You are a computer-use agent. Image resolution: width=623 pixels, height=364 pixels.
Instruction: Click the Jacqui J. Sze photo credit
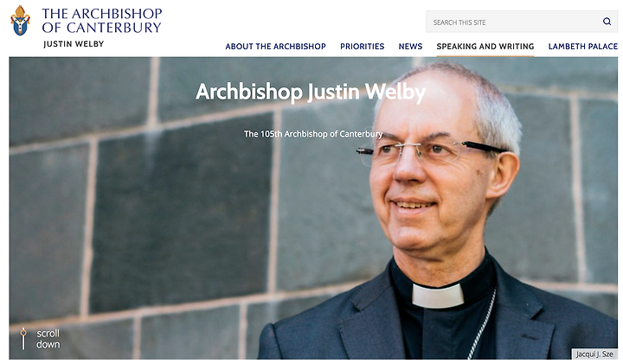pyautogui.click(x=594, y=354)
